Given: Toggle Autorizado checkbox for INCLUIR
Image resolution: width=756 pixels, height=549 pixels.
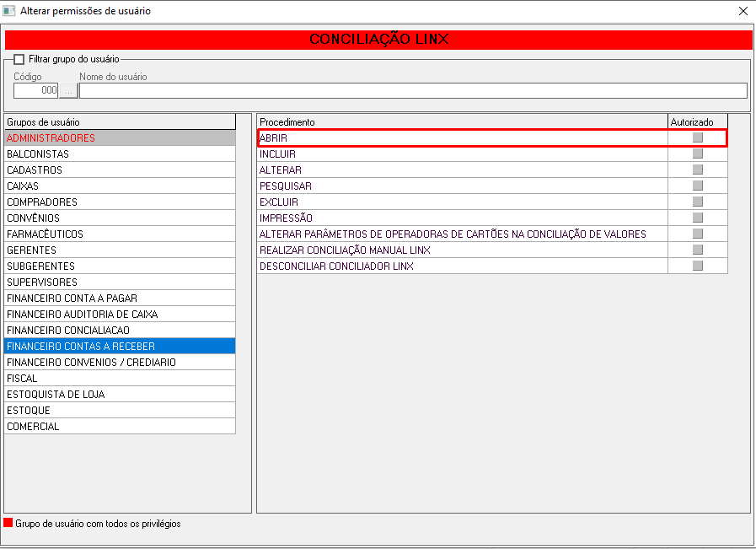Looking at the screenshot, I should tap(698, 153).
